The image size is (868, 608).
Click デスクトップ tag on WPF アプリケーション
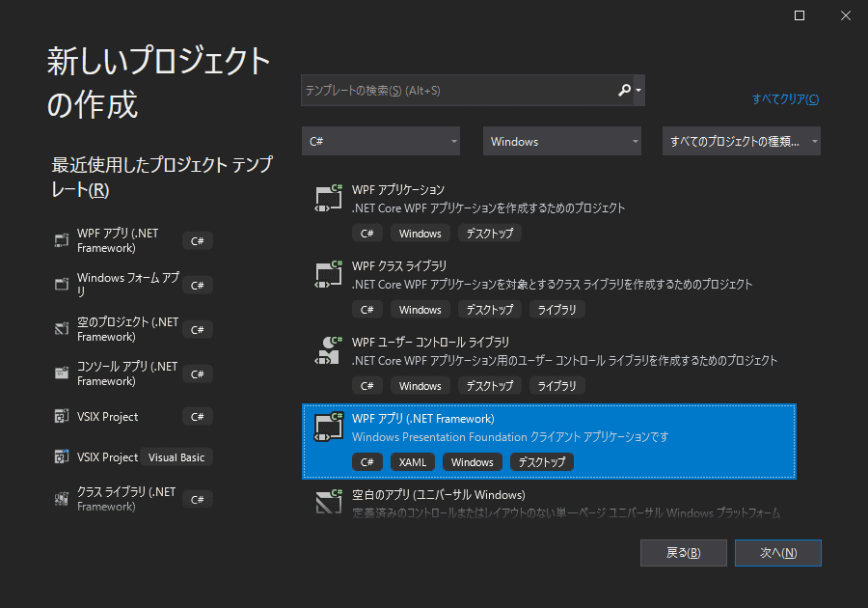click(x=490, y=234)
